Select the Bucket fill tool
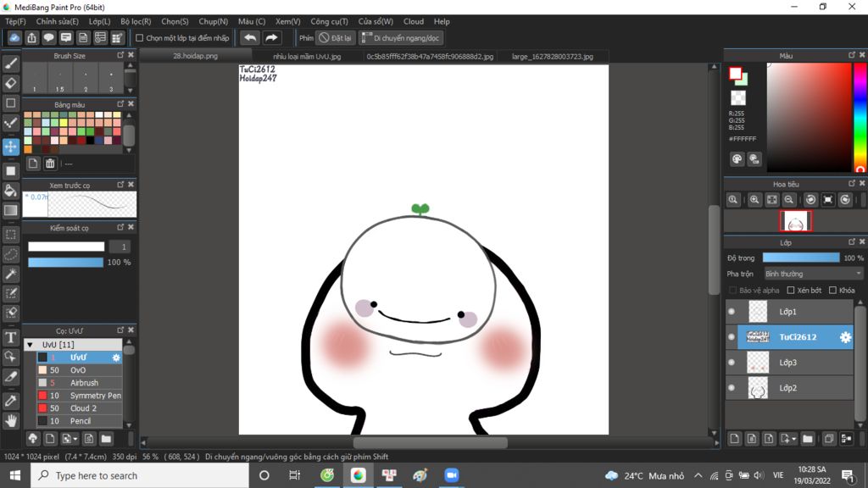The height and width of the screenshot is (488, 868). tap(10, 191)
